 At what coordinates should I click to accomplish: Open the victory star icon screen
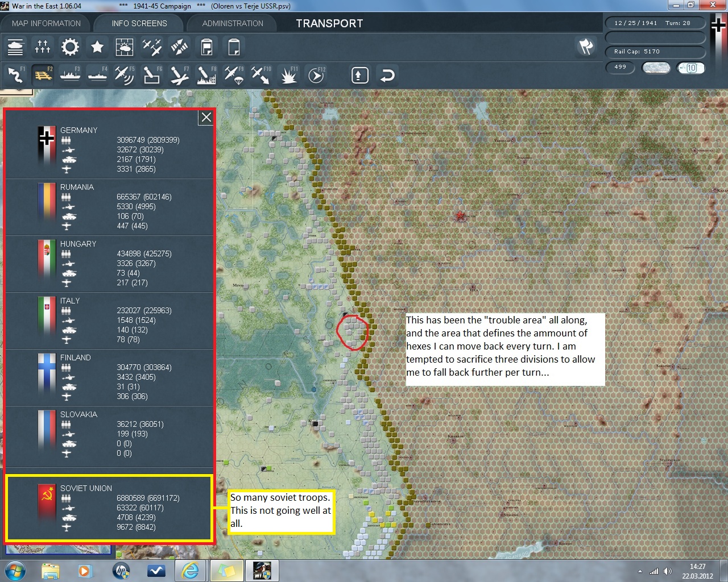[x=97, y=47]
